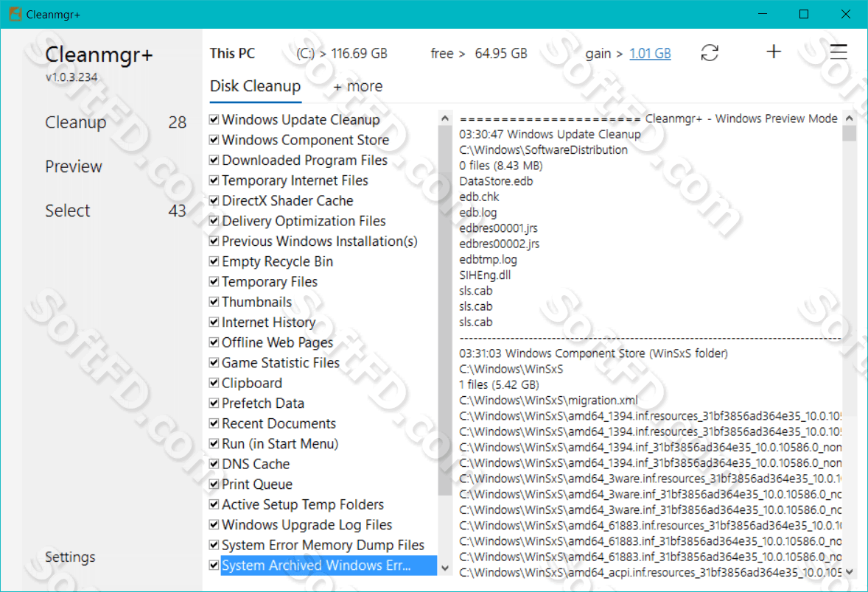868x592 pixels.
Task: Click the C:\Windows\SoftwareDistribution path line
Action: 544,150
